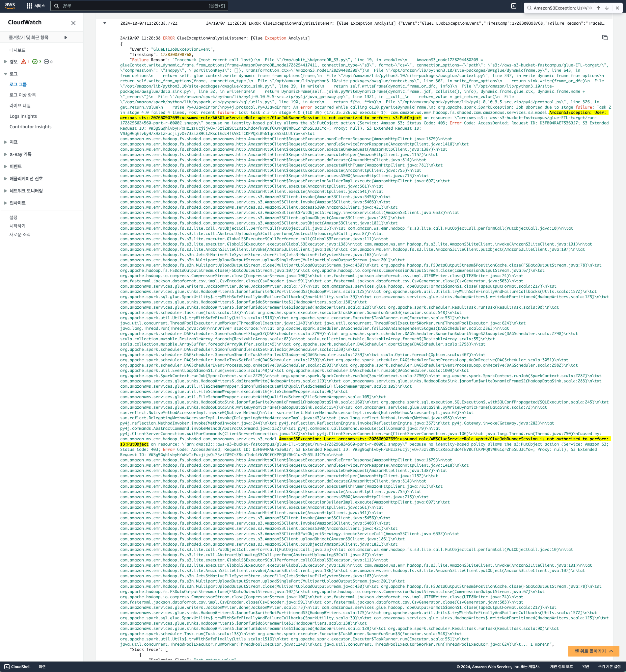
Task: Copy the log event message icon
Action: 605,38
